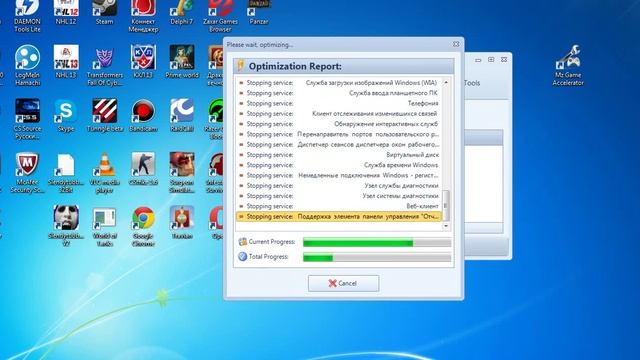Click the Current Progress bar

(x=377, y=242)
